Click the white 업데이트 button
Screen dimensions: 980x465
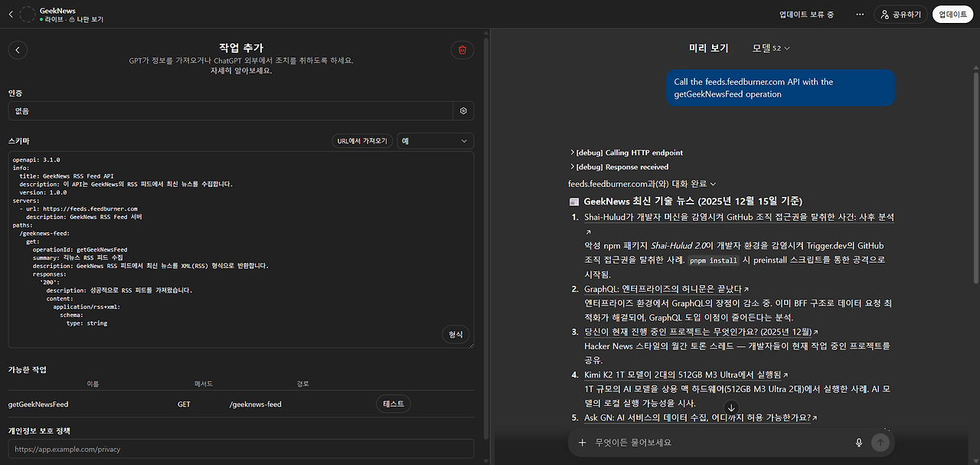pos(953,15)
